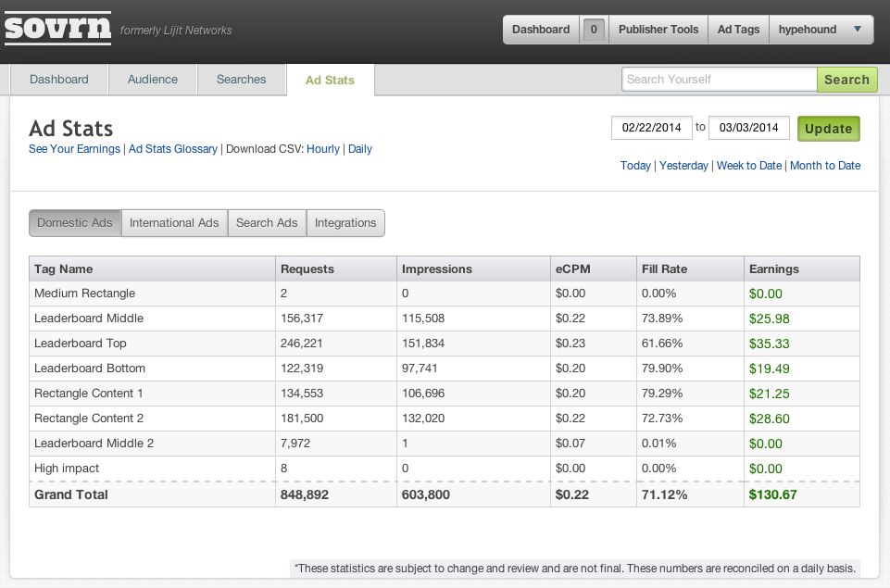Edit the end date field 03/03/2014
The height and width of the screenshot is (588, 890).
tap(748, 128)
